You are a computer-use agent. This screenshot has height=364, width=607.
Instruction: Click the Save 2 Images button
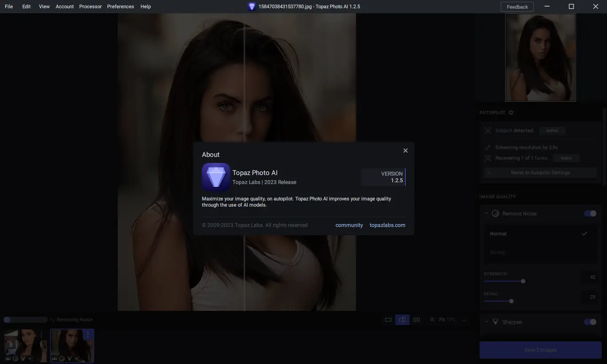[540, 350]
